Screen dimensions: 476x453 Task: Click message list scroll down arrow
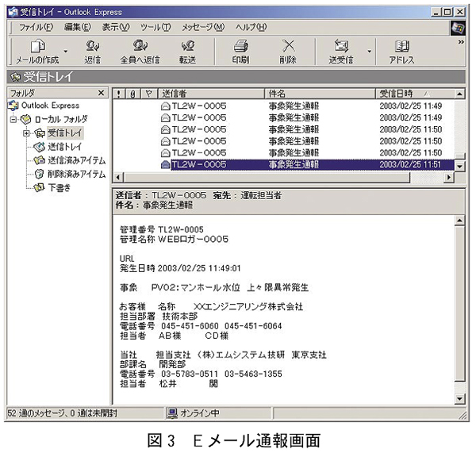(459, 166)
